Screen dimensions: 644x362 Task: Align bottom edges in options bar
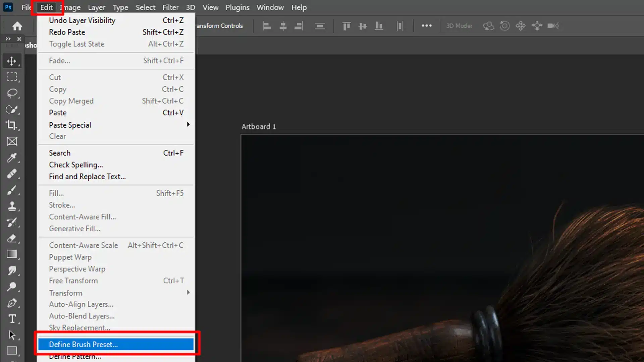pyautogui.click(x=379, y=26)
